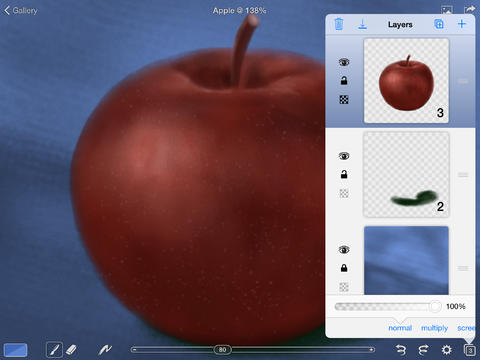Image resolution: width=480 pixels, height=360 pixels.
Task: Choose the screen blend mode
Action: coord(466,328)
